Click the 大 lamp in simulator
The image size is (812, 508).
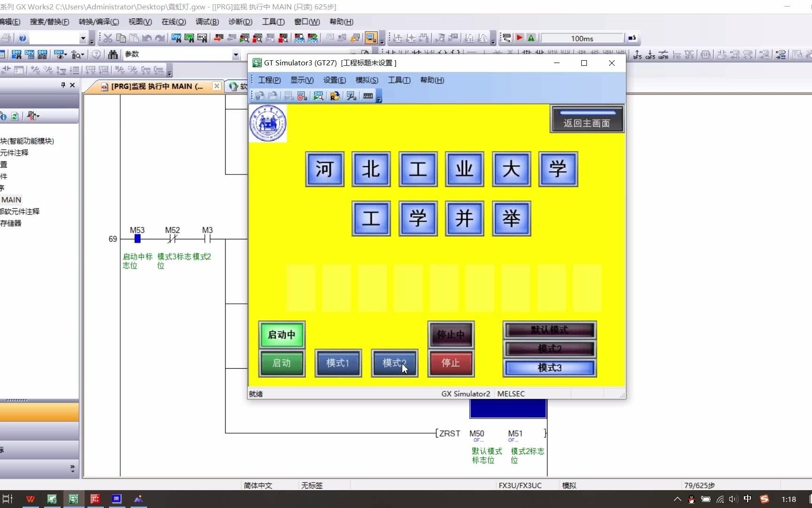click(x=511, y=169)
